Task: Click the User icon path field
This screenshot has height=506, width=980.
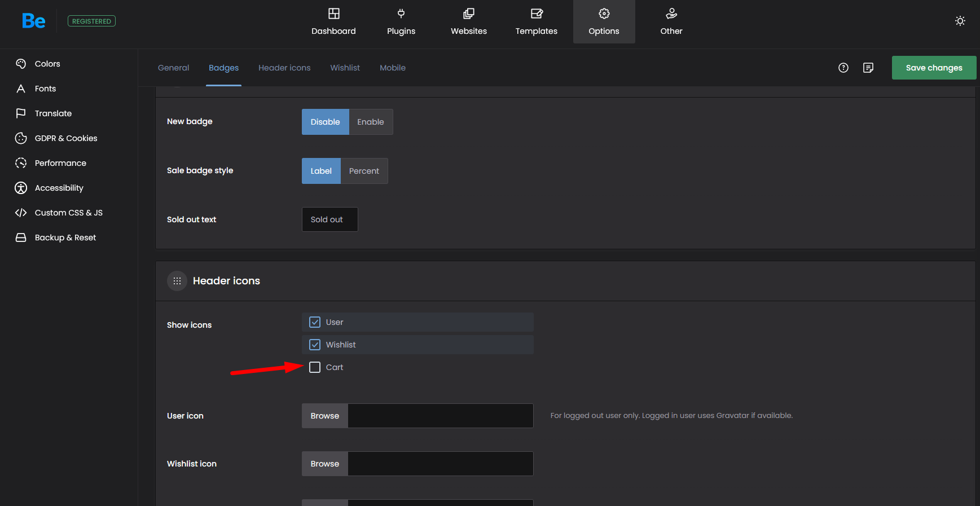Action: [x=441, y=416]
